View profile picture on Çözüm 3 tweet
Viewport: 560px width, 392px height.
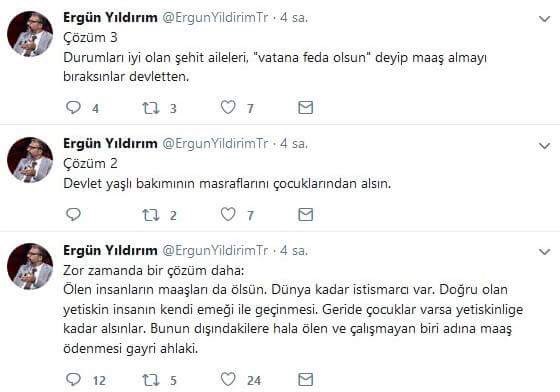tap(30, 34)
